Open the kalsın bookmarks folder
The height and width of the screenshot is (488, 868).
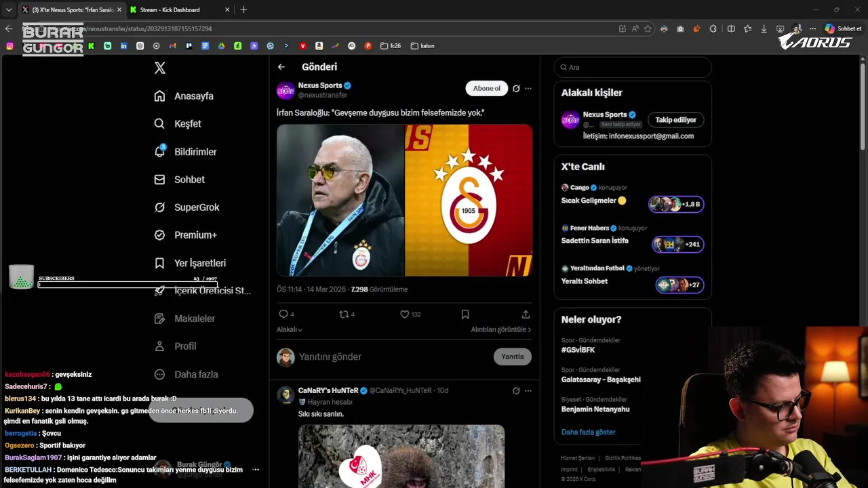pos(422,46)
